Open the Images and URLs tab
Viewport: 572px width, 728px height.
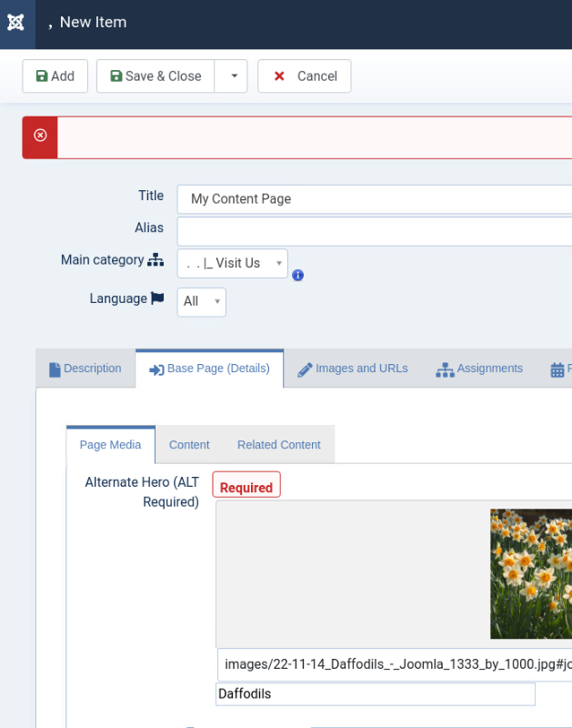point(353,369)
